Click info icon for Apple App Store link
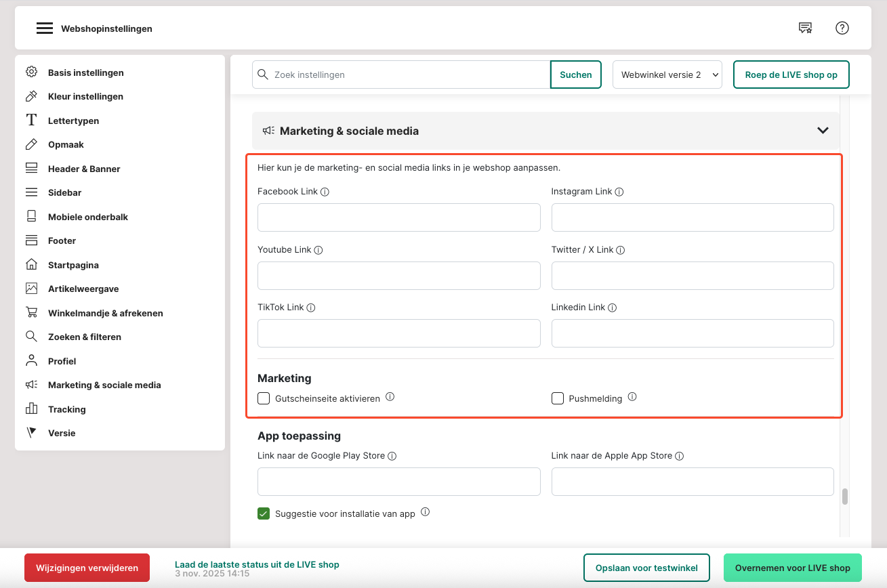 coord(679,456)
